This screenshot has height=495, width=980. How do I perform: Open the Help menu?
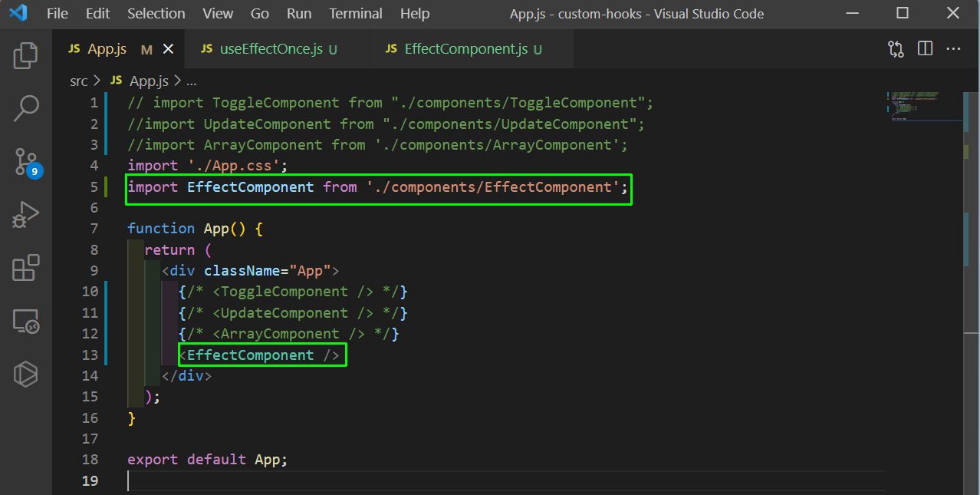point(415,14)
